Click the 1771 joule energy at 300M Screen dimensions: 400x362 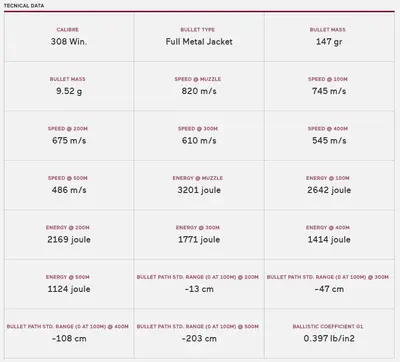click(x=199, y=239)
